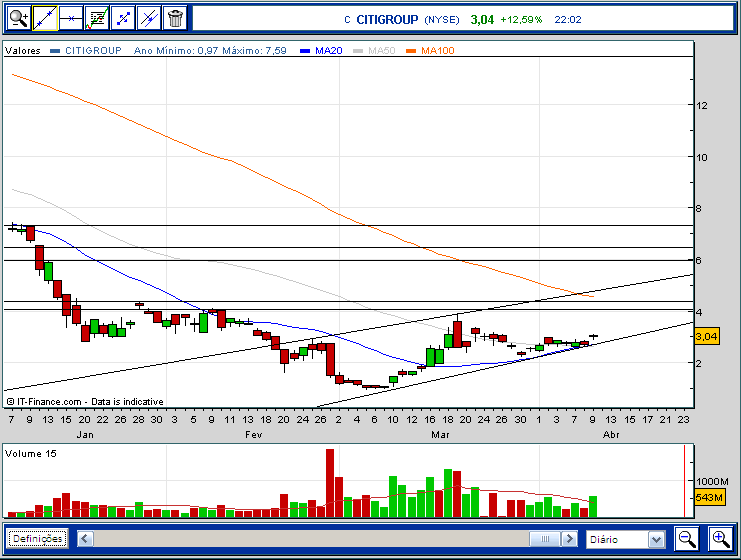
Task: Click the Valores label
Action: pos(23,51)
